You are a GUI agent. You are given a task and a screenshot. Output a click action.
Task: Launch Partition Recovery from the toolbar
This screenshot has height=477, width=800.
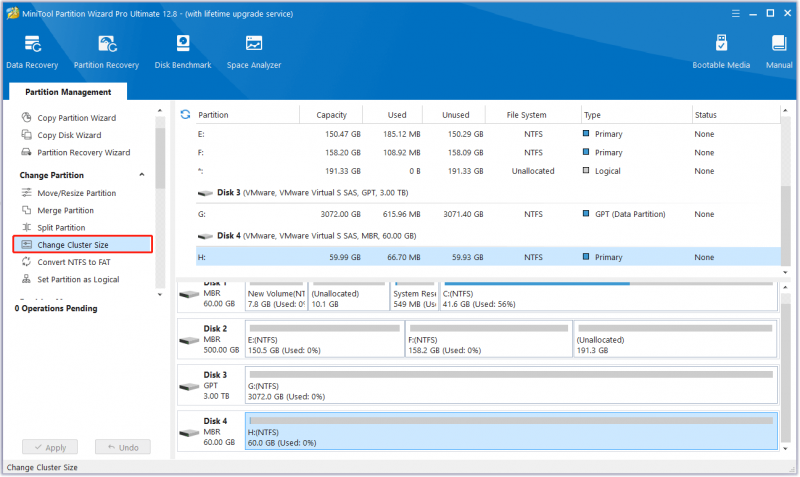pyautogui.click(x=106, y=51)
